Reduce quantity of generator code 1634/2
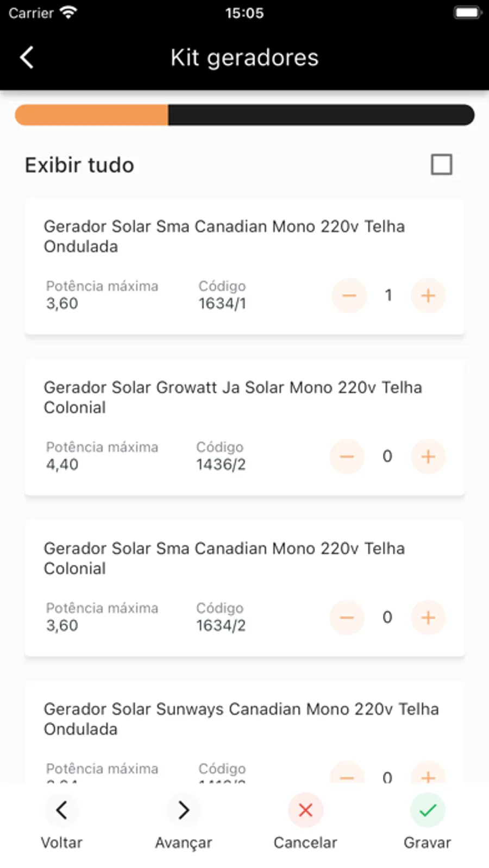 pos(347,618)
